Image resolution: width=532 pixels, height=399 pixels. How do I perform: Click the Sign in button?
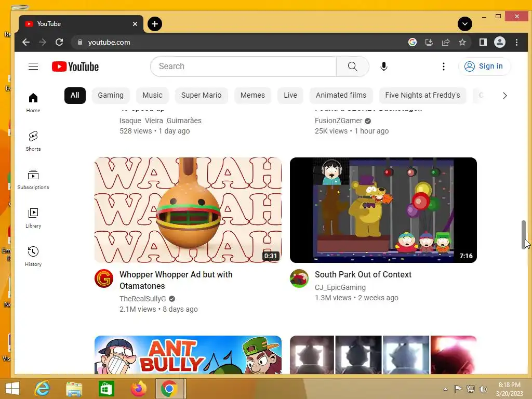(484, 66)
